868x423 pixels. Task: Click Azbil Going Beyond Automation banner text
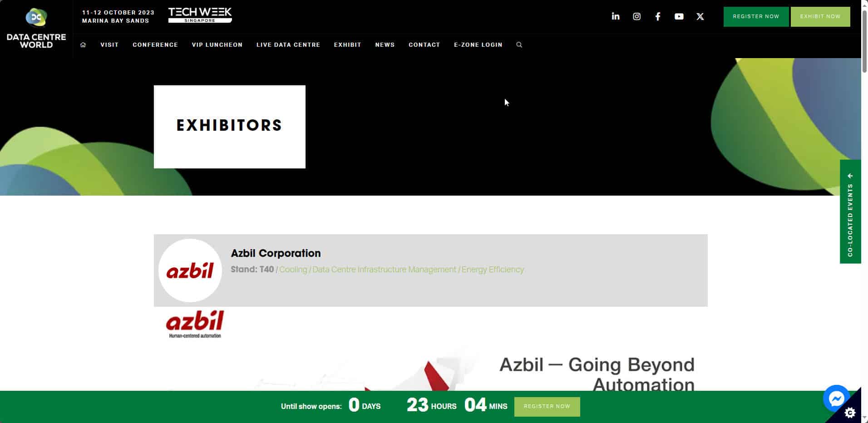click(x=597, y=374)
